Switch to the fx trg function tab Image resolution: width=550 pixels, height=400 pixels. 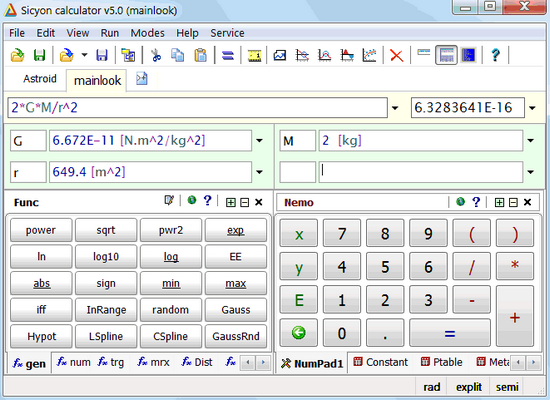[x=111, y=362]
